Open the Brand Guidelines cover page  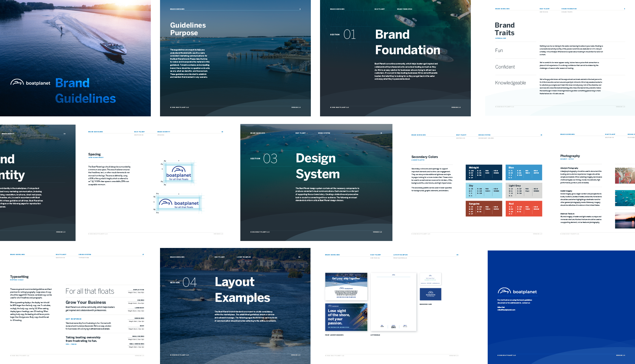tap(75, 58)
